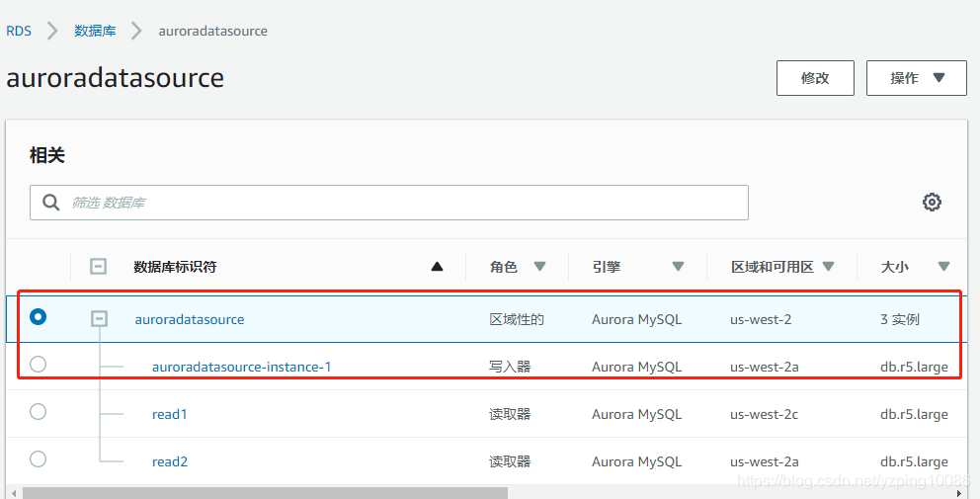This screenshot has width=980, height=499.
Task: Click the scrollbar right arrow
Action: [x=959, y=493]
